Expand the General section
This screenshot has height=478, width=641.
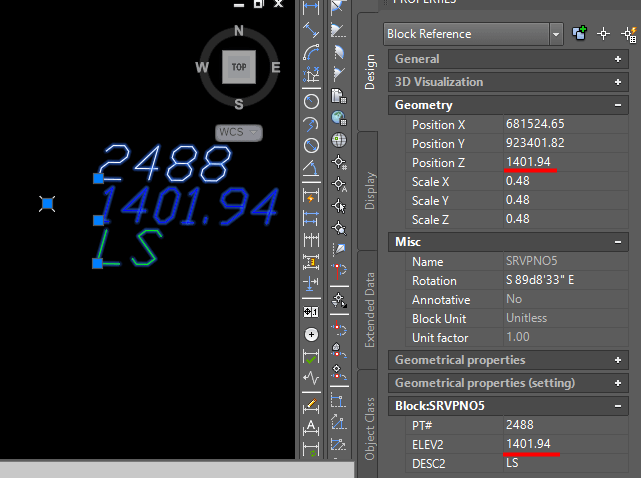coord(618,59)
